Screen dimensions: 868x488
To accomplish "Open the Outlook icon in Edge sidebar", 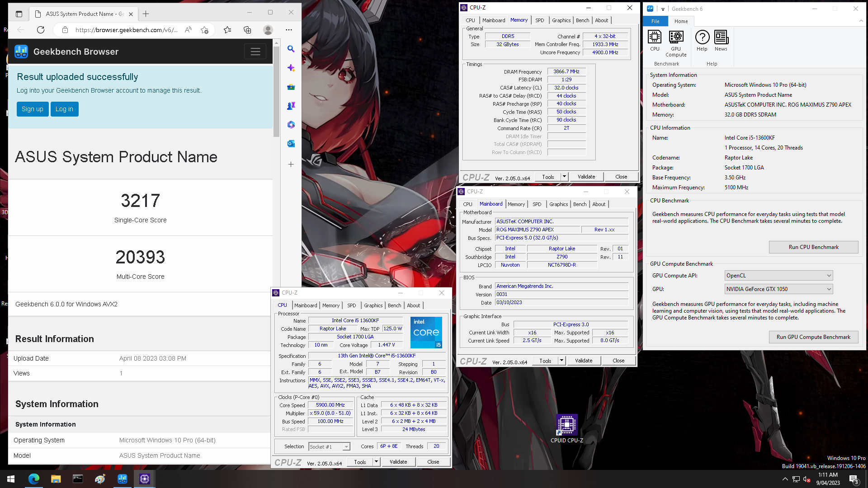I will point(291,144).
